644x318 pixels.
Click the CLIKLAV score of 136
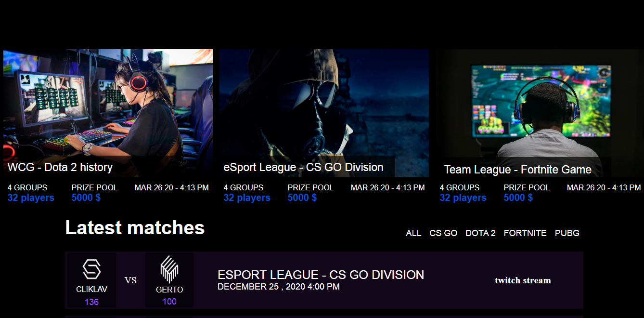91,302
